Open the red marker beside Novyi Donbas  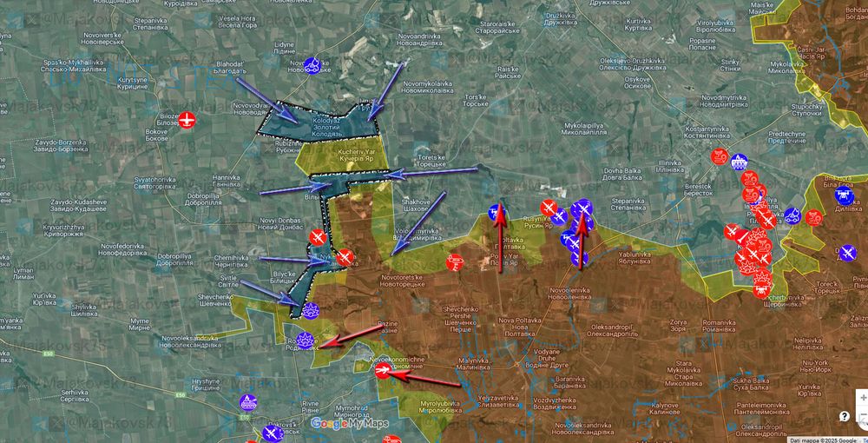317,237
